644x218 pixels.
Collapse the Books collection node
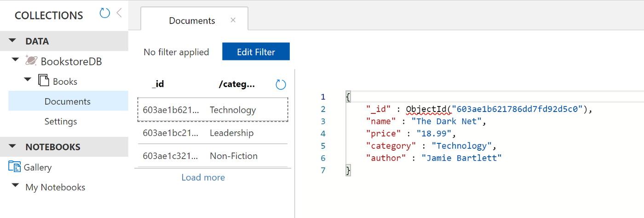(x=28, y=80)
